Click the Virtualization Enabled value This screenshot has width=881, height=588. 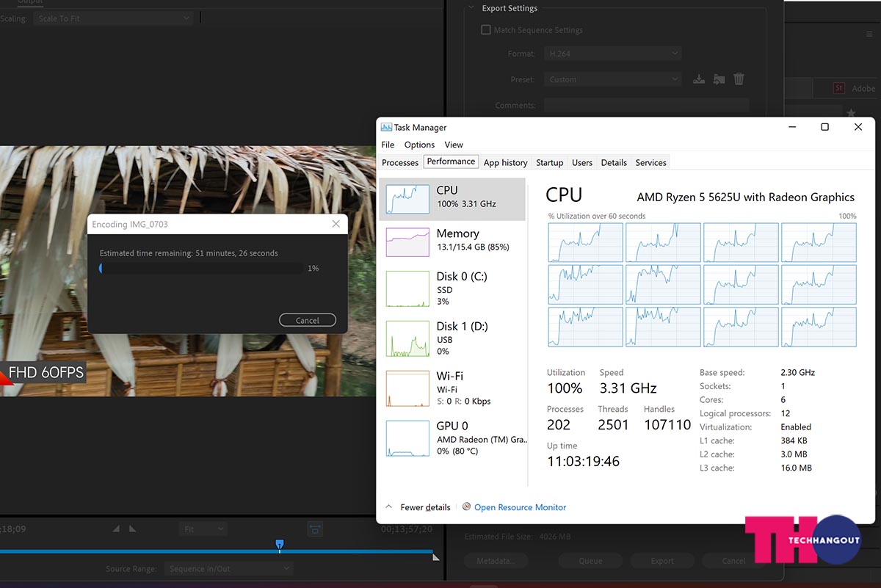click(x=796, y=427)
